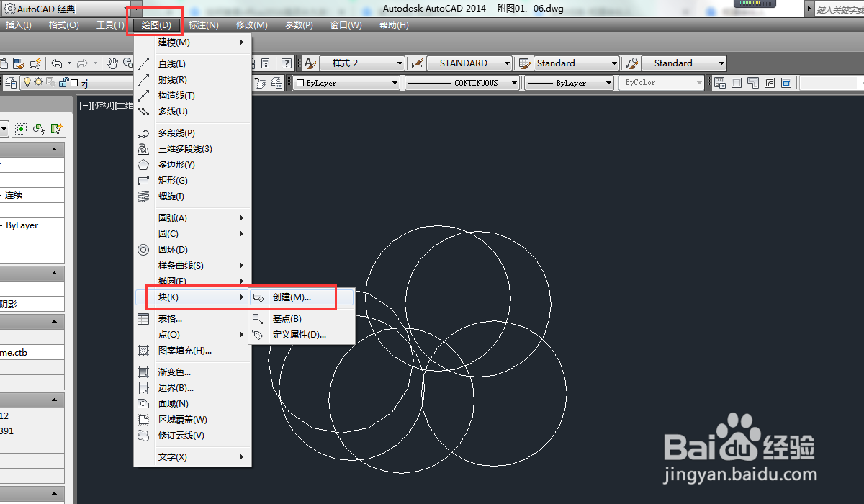Click the Revision cloud (修订云线) icon

(143, 436)
